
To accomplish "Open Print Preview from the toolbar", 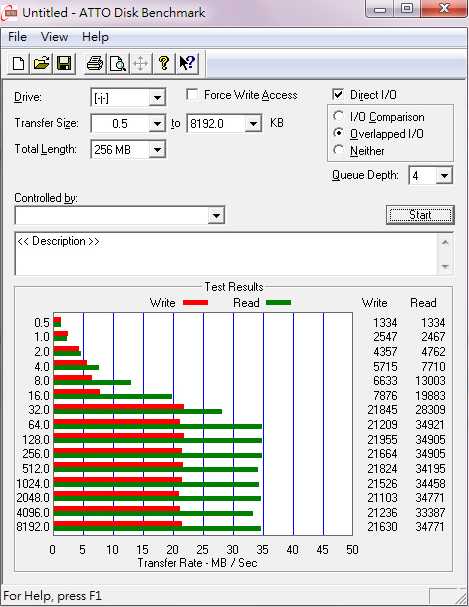I will 118,63.
